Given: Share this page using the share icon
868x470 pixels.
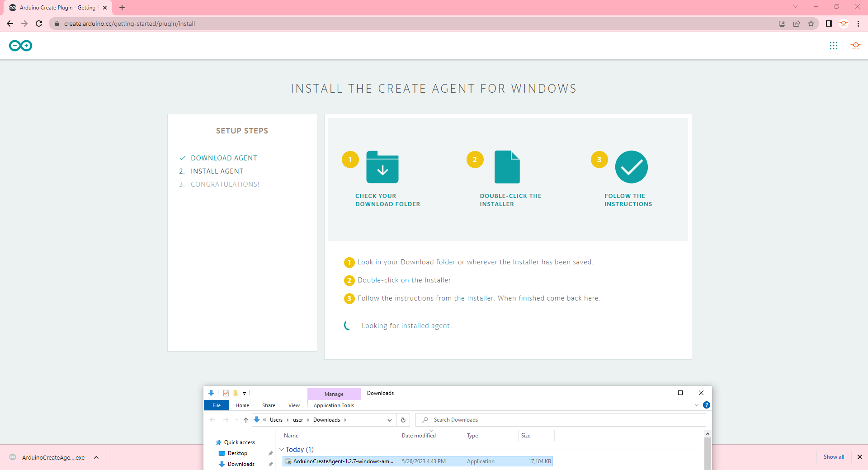Looking at the screenshot, I should click(797, 23).
